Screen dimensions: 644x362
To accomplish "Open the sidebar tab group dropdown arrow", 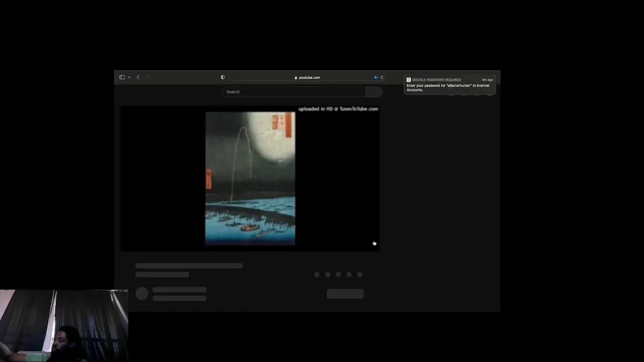I will point(129,77).
